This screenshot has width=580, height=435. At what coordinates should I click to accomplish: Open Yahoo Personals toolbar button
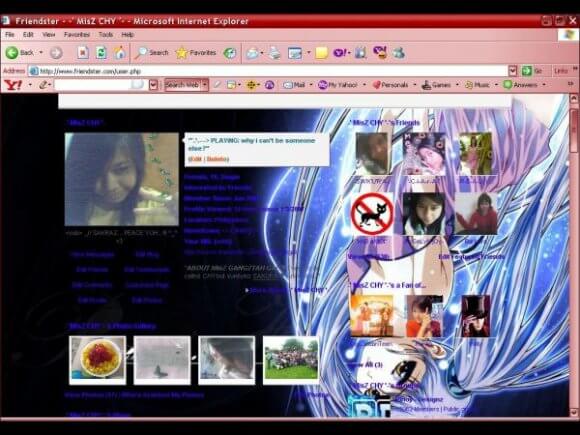point(391,85)
